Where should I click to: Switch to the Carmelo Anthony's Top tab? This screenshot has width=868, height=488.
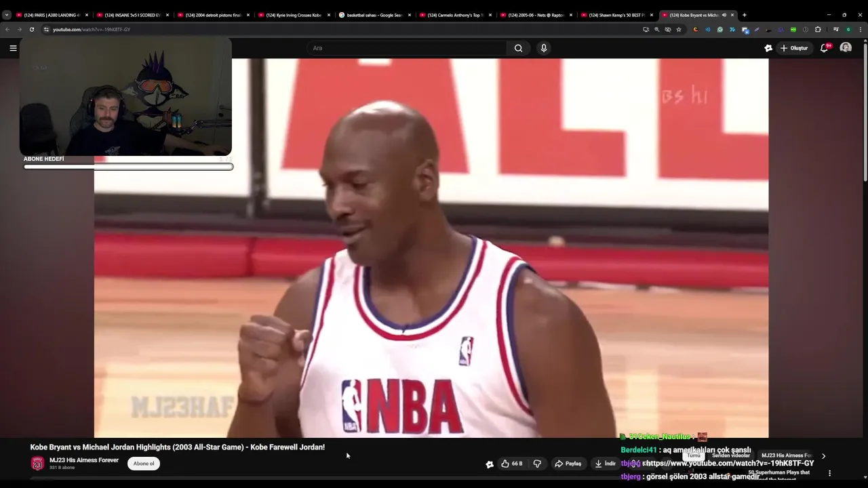click(x=454, y=15)
